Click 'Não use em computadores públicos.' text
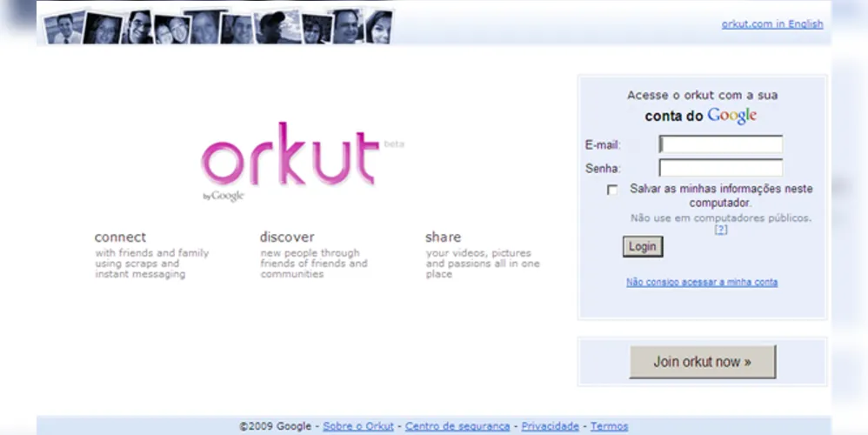This screenshot has width=868, height=435. [x=721, y=218]
